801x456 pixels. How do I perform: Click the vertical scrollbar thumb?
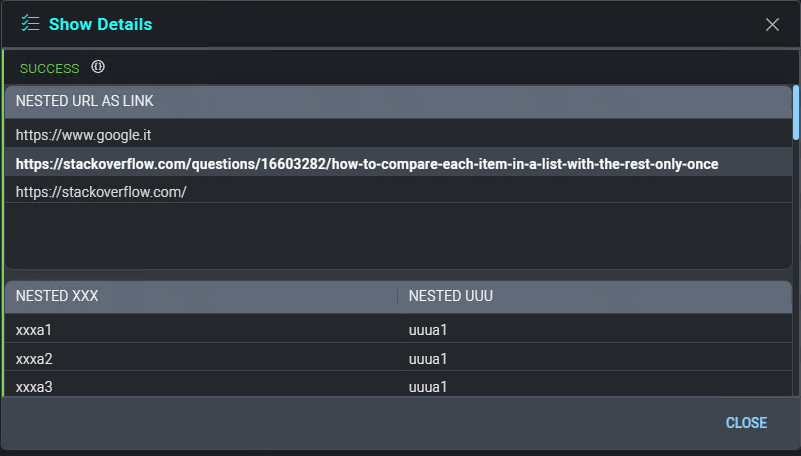click(796, 112)
